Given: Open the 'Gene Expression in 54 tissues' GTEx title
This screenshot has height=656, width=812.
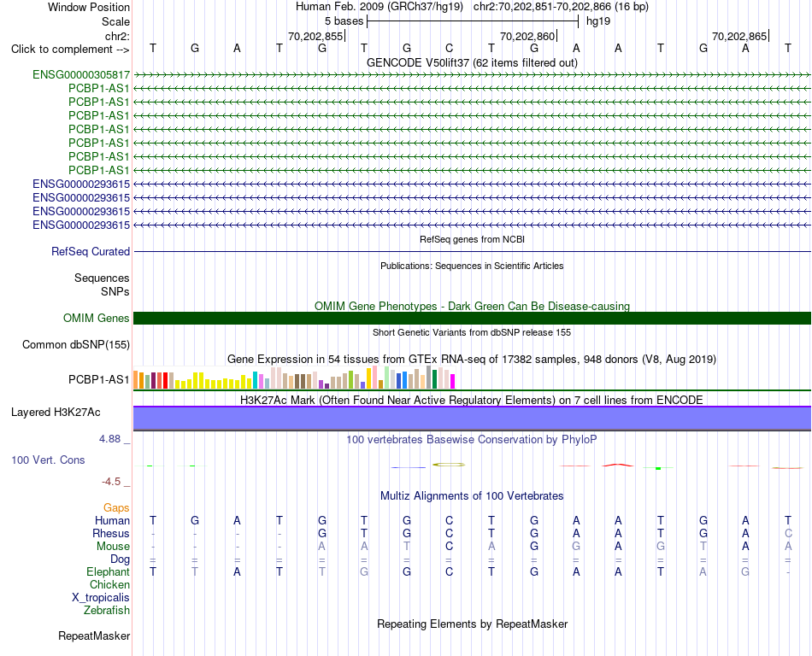Looking at the screenshot, I should tap(472, 359).
